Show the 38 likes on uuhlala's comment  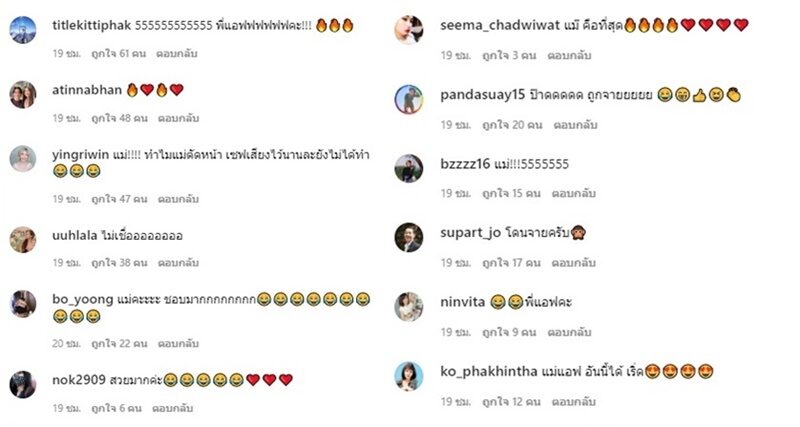119,263
